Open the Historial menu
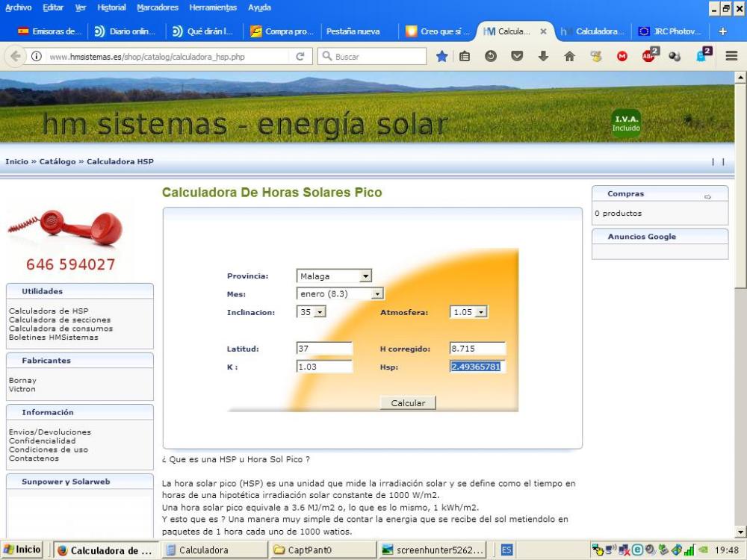Screen dimensions: 747x560 click(111, 7)
